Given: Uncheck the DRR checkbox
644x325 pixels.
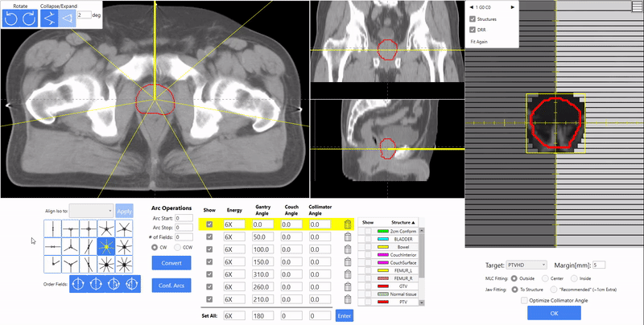Looking at the screenshot, I should click(473, 30).
